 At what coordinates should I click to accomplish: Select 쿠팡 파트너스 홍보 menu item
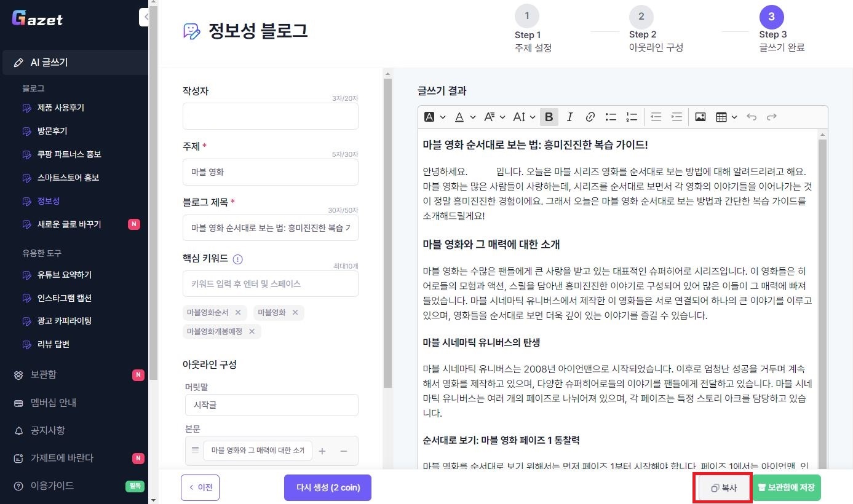coord(69,154)
